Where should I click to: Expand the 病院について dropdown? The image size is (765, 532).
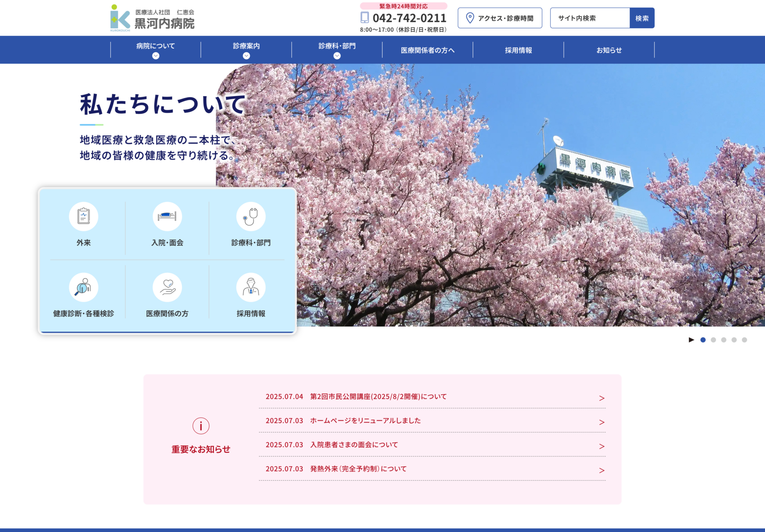point(155,56)
